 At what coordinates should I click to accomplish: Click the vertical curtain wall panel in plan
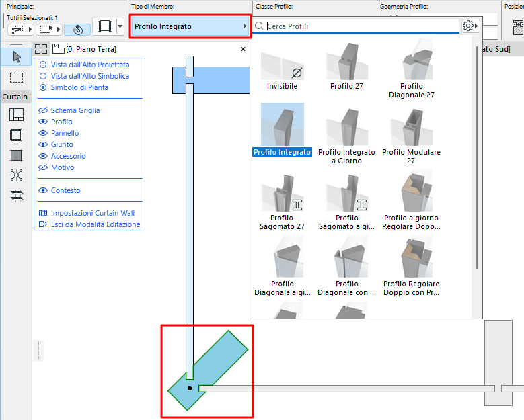[x=190, y=230]
